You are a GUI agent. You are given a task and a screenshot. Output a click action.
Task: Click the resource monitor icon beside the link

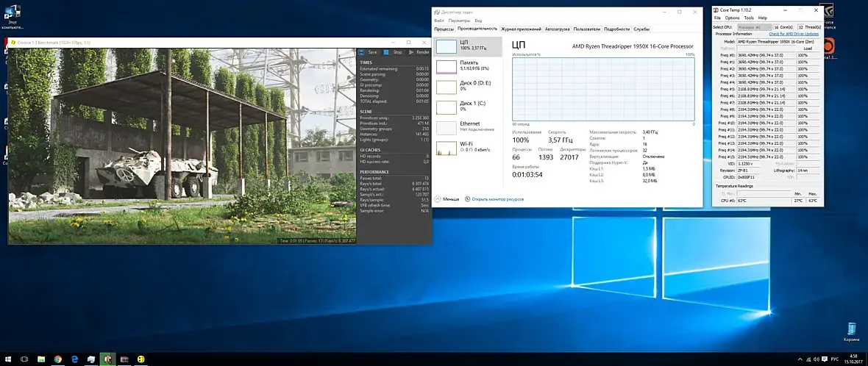(x=467, y=199)
